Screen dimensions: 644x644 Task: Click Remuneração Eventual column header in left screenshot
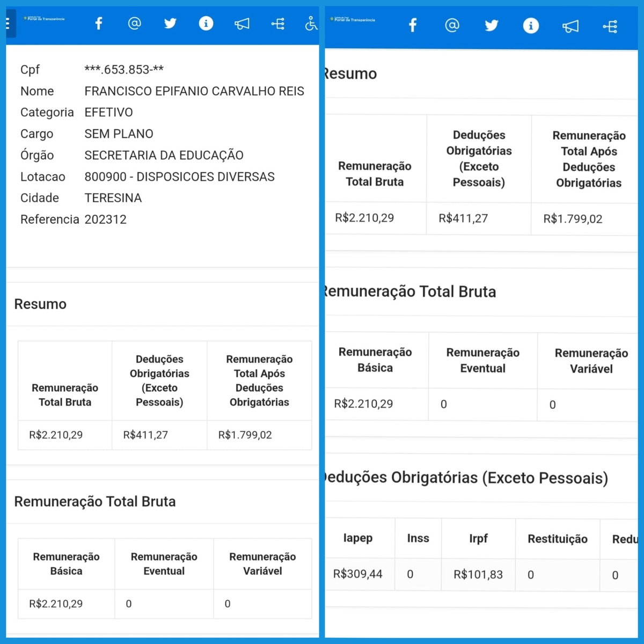tap(164, 564)
